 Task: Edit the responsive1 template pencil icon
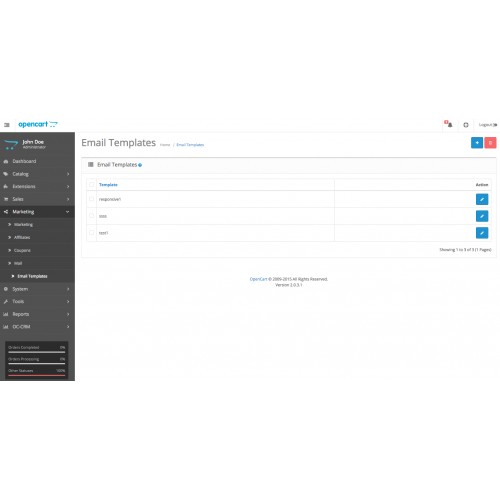coord(482,199)
